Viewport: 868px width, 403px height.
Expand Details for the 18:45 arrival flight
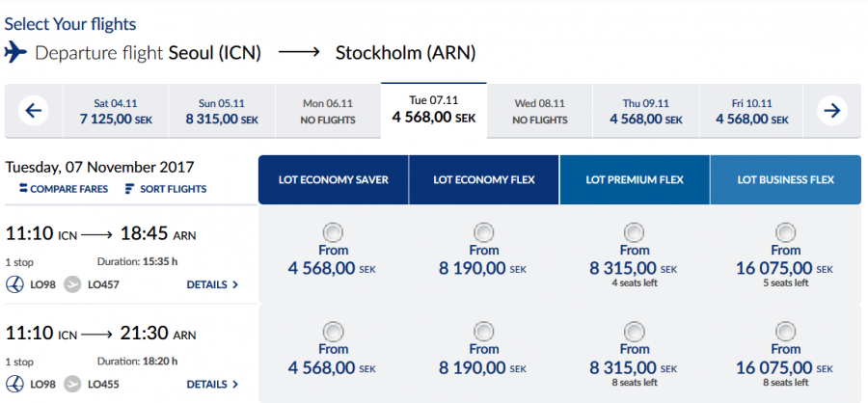(x=212, y=284)
